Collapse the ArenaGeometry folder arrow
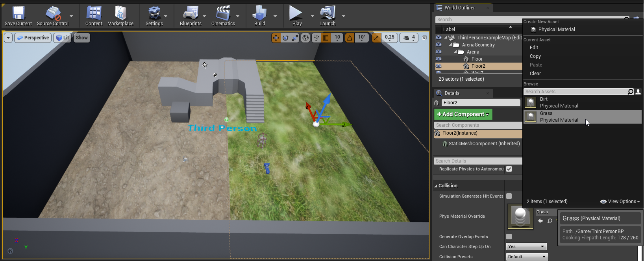This screenshot has width=644, height=261. pyautogui.click(x=451, y=45)
